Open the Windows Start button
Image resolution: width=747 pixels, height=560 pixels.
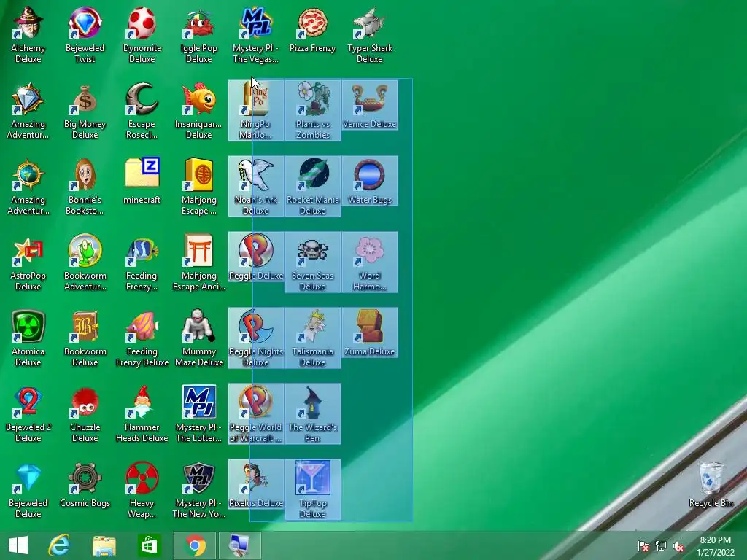pyautogui.click(x=18, y=545)
